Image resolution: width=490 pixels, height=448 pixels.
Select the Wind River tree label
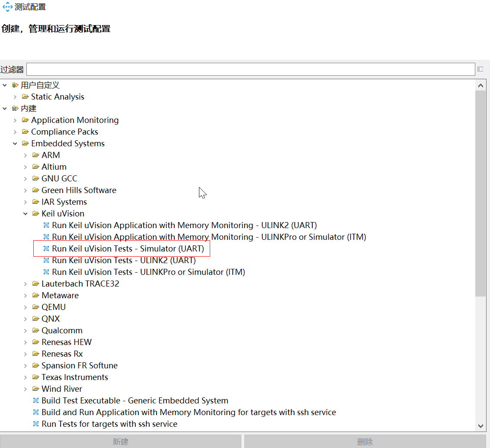62,389
